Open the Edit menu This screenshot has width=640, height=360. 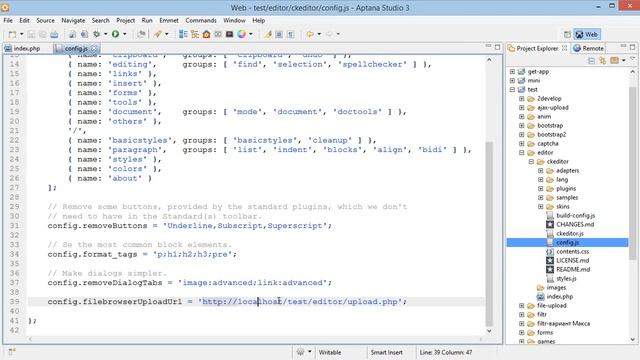24,20
